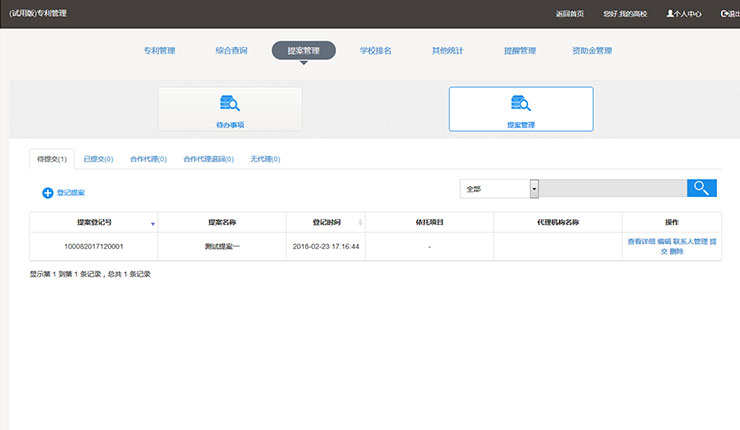Click the 待办事项 search icon card

point(230,109)
